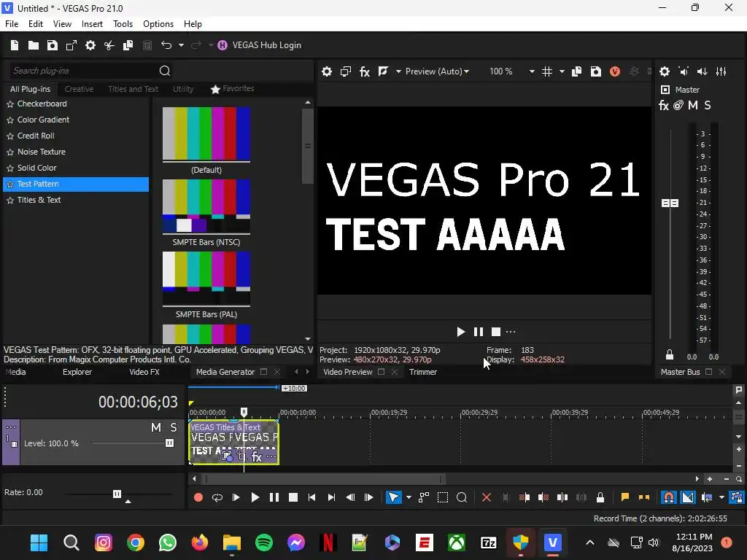Open VEGAS Hub Login
This screenshot has height=560, width=747.
pos(259,45)
